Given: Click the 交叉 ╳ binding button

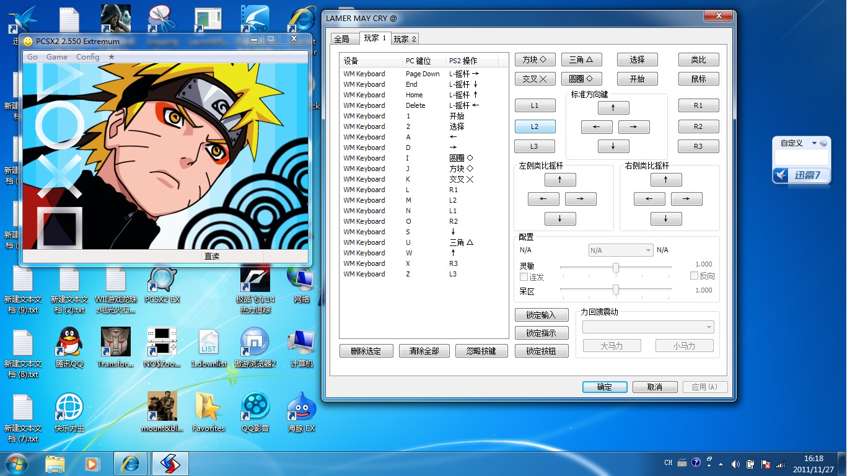Looking at the screenshot, I should click(x=535, y=79).
